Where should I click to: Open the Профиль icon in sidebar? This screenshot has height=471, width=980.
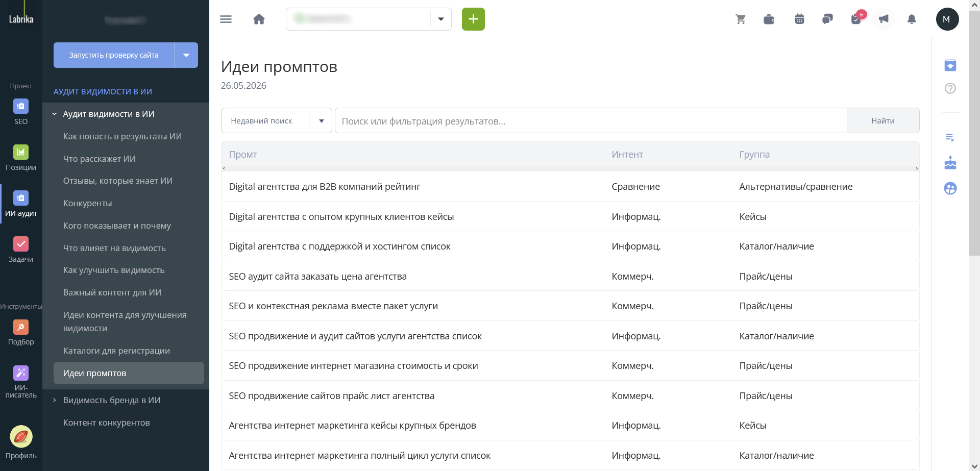[x=21, y=442]
